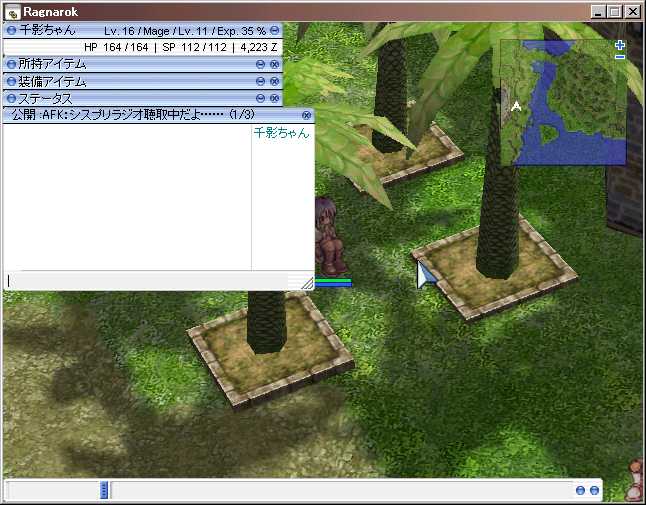Close the Ragnarok window

[632, 12]
